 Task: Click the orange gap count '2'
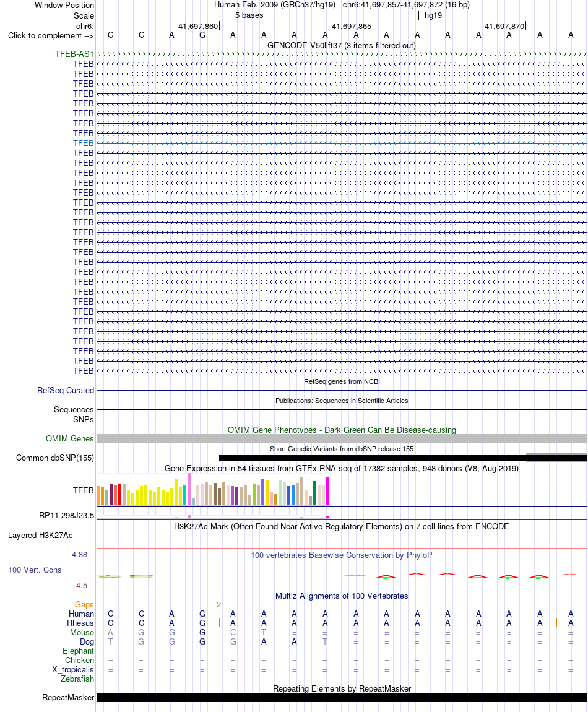(219, 604)
